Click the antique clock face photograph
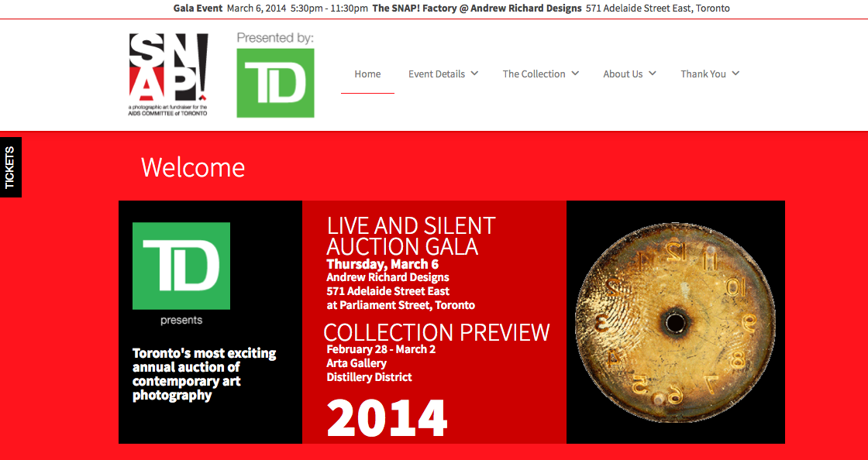This screenshot has height=460, width=868. point(675,322)
